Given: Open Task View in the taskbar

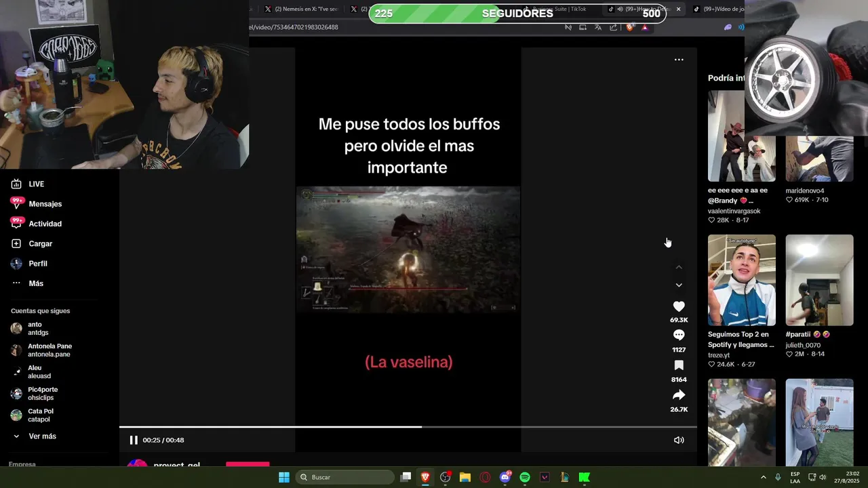Looking at the screenshot, I should coord(406,477).
